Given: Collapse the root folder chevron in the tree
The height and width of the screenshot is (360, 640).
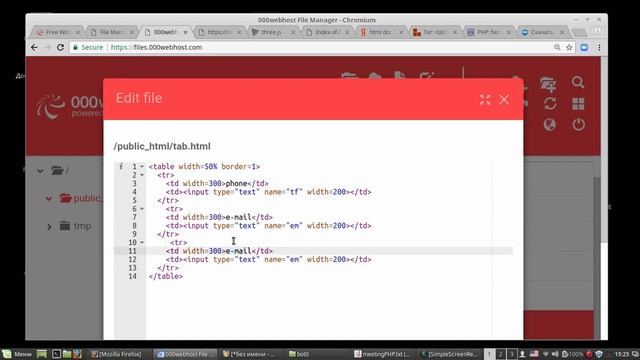Looking at the screenshot, I should [40, 171].
